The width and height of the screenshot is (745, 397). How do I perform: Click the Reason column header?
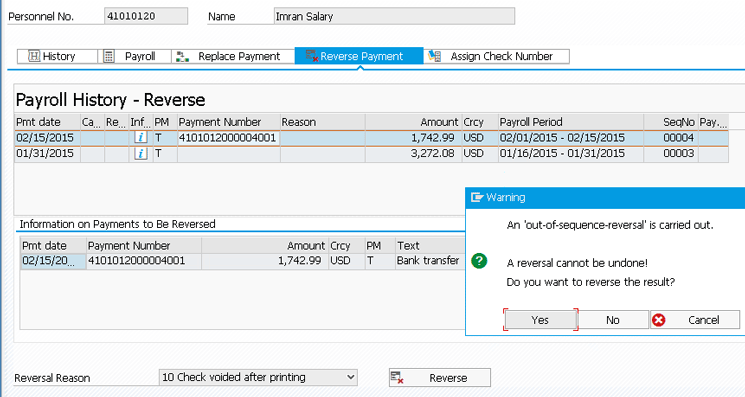323,122
